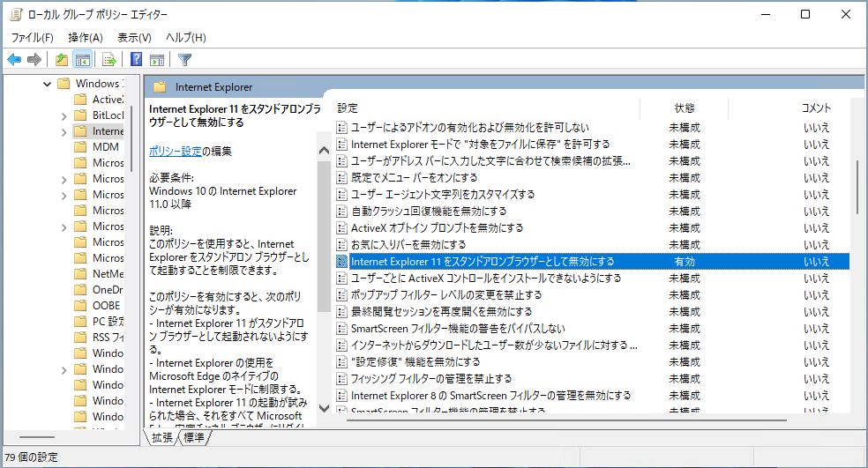The width and height of the screenshot is (868, 468).
Task: Click the Up one level folder icon
Action: click(62, 60)
